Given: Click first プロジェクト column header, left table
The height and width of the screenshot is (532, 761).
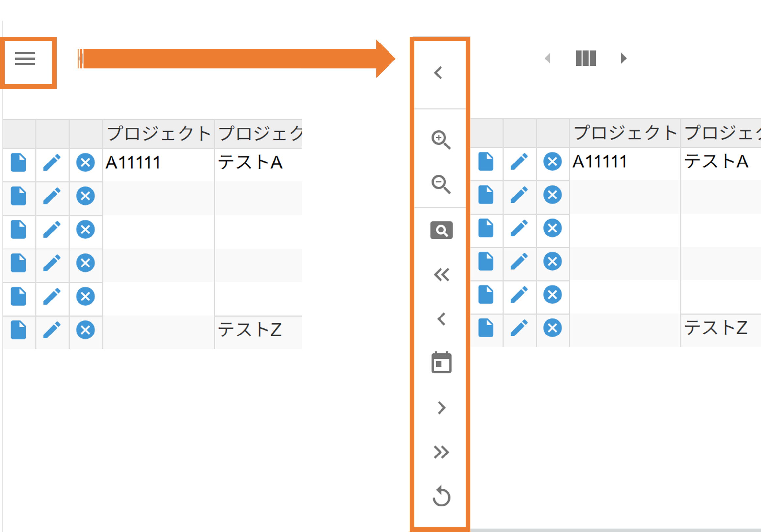Looking at the screenshot, I should point(158,134).
